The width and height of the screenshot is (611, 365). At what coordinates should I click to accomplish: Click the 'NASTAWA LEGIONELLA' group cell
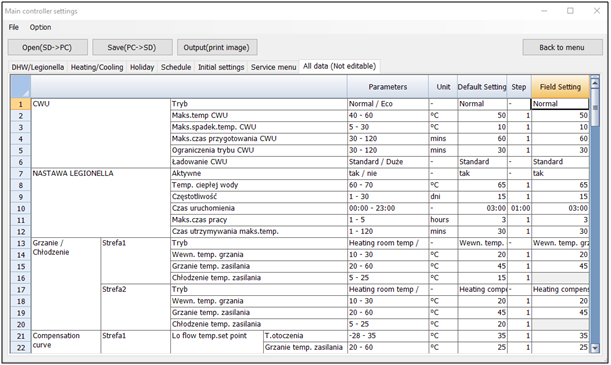pyautogui.click(x=101, y=203)
